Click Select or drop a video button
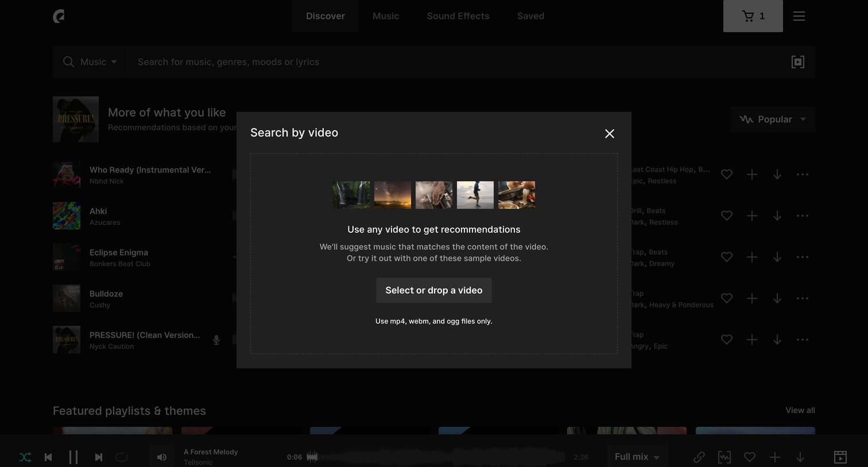868x467 pixels. 434,290
